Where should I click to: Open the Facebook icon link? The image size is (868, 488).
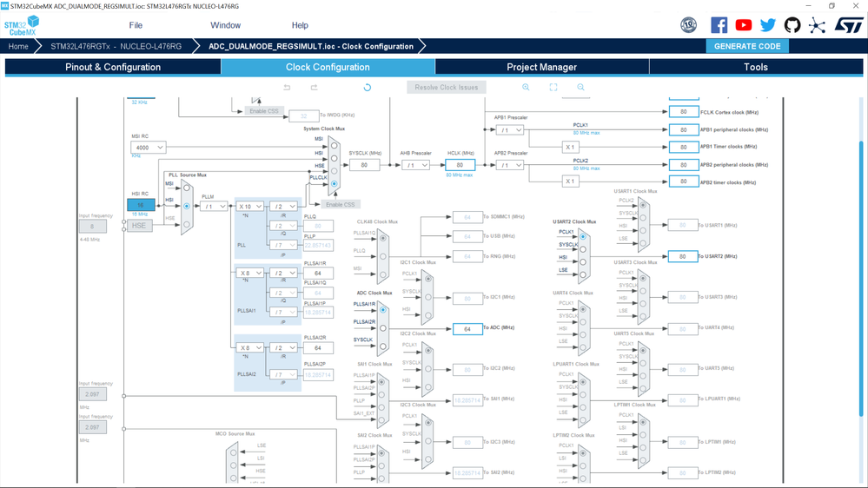pyautogui.click(x=719, y=25)
